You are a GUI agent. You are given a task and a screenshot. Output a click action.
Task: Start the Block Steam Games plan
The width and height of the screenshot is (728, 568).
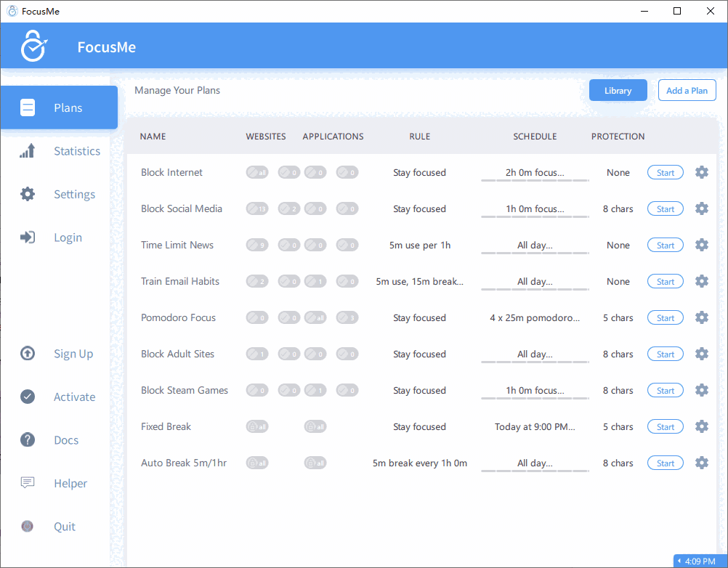coord(665,391)
